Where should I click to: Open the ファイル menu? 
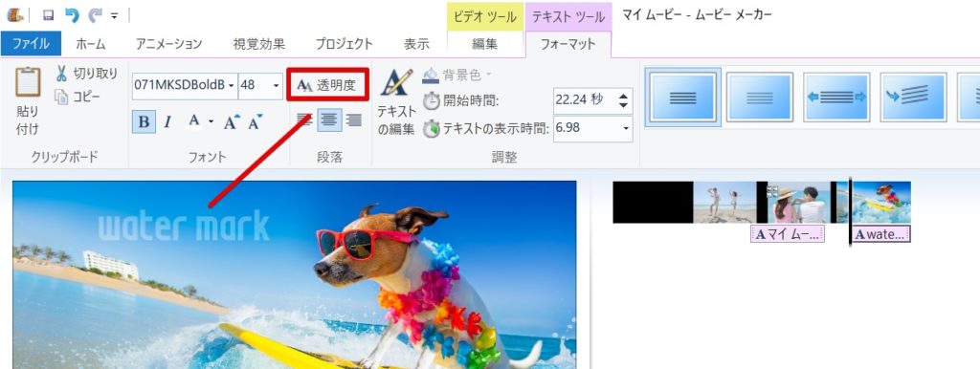(x=31, y=44)
